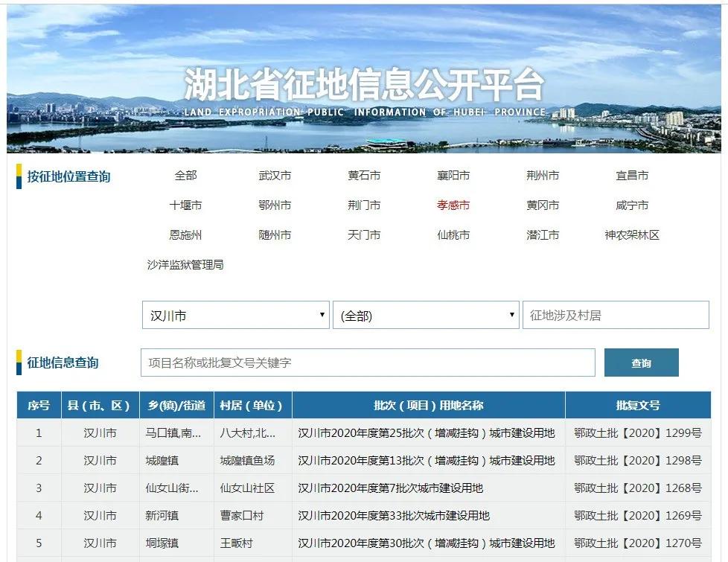Filter by 咸宁市

pos(632,205)
